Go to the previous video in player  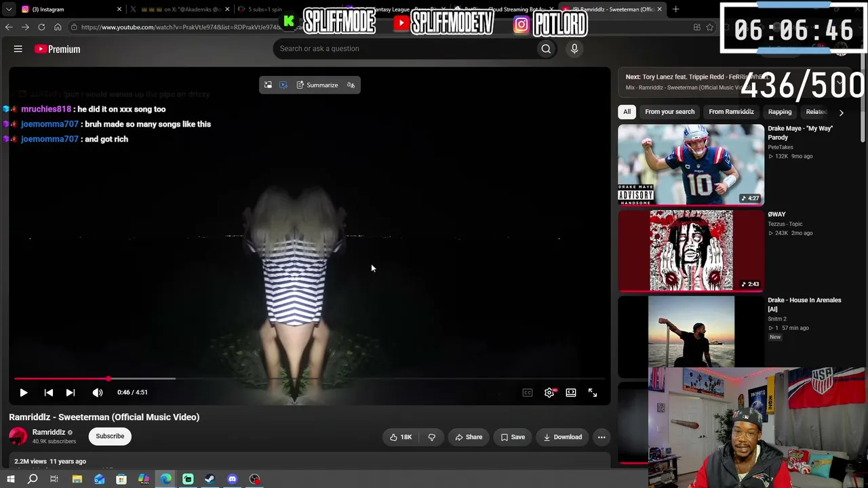tap(49, 392)
